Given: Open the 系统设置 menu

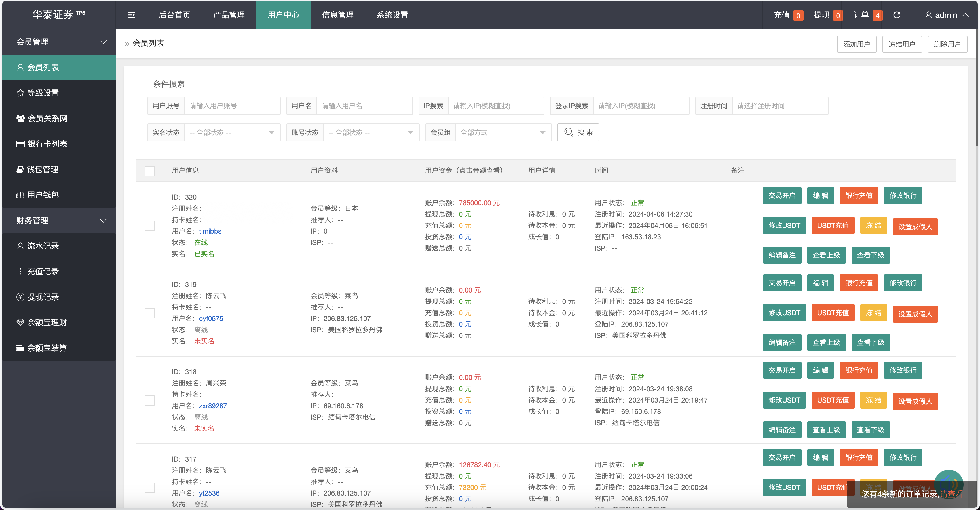Looking at the screenshot, I should 392,15.
